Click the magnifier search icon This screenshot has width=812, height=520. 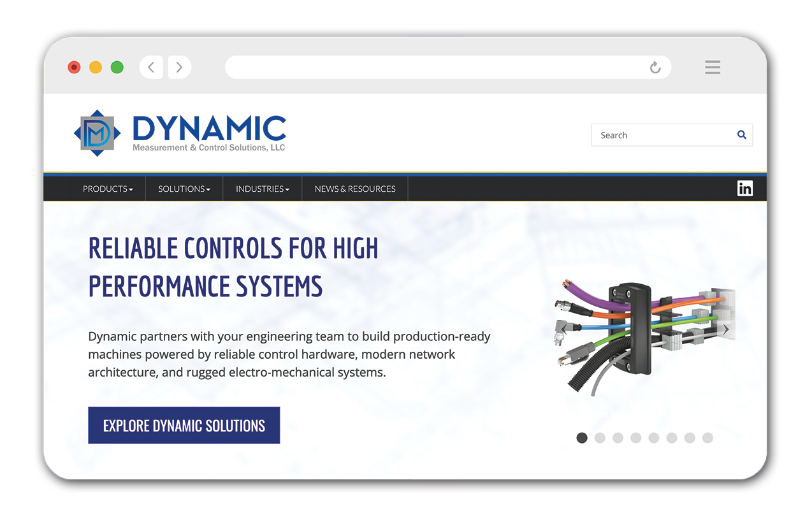coord(742,134)
